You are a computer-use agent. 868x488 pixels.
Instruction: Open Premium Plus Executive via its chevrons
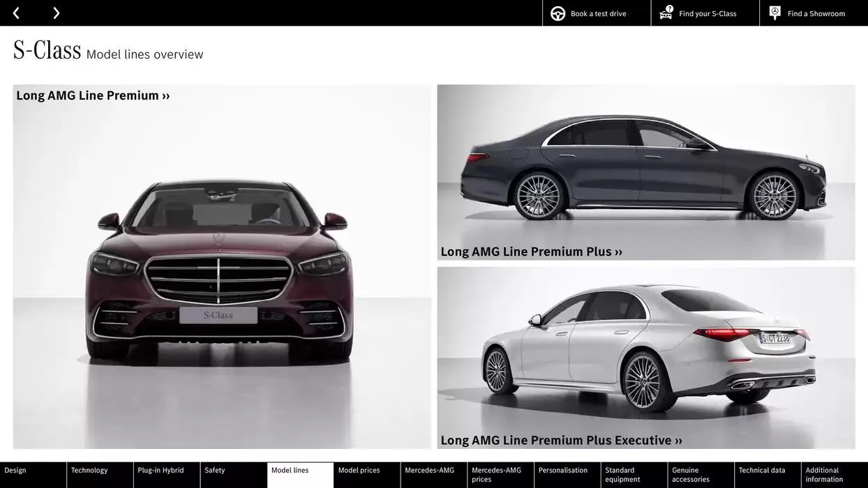point(678,440)
